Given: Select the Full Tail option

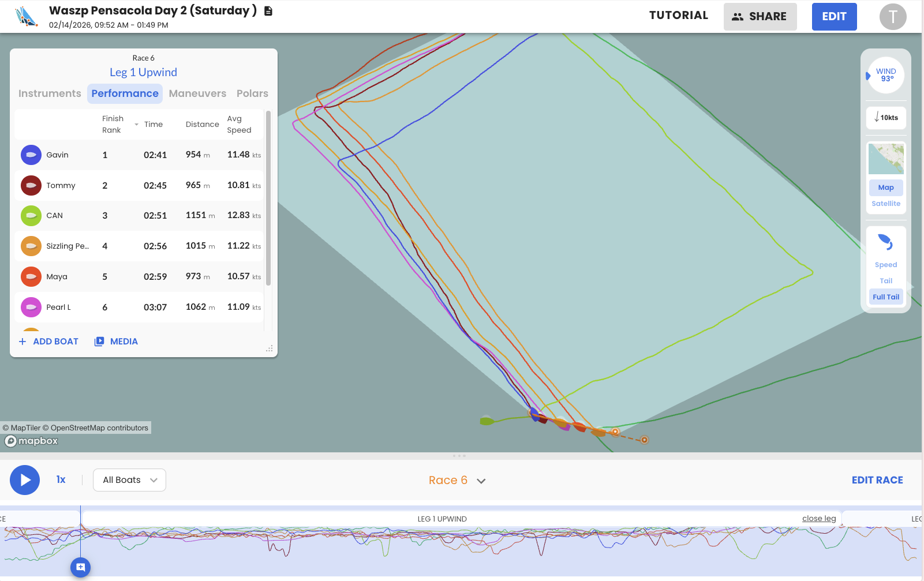Looking at the screenshot, I should 885,297.
